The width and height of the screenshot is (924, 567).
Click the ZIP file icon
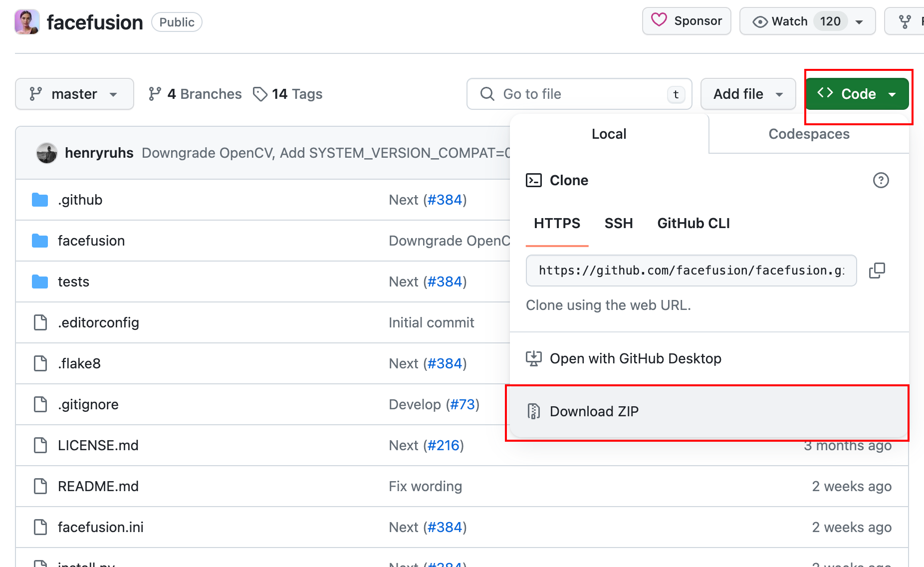pos(534,411)
